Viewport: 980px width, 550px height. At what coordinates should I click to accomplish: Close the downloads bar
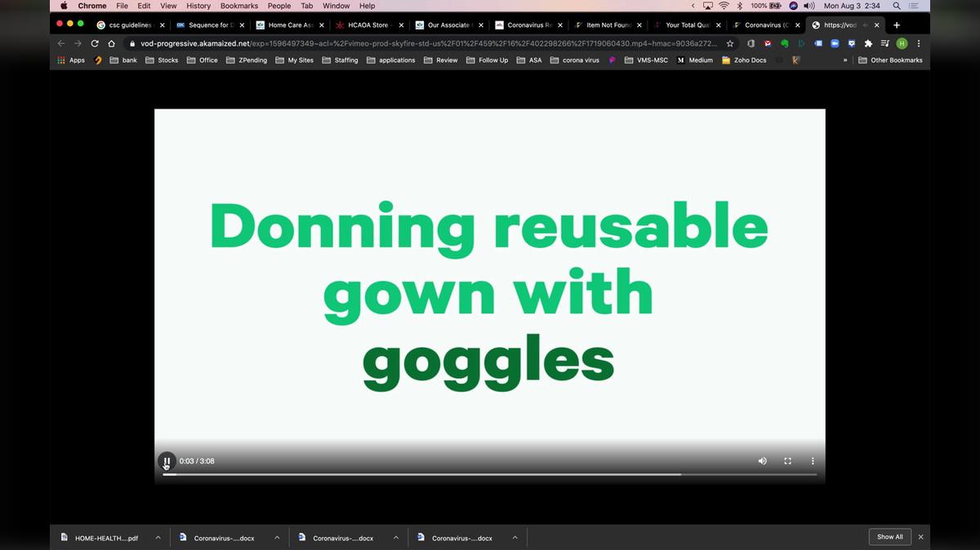pyautogui.click(x=920, y=537)
